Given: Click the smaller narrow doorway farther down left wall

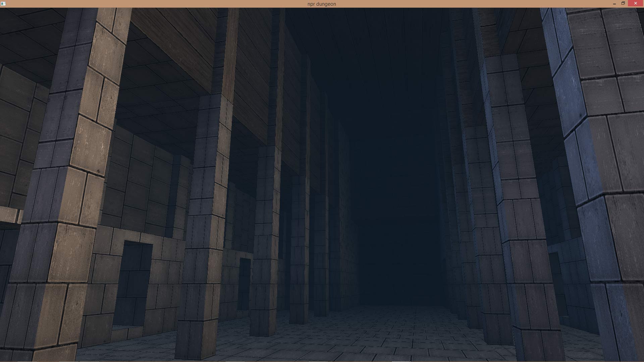Looking at the screenshot, I should (x=245, y=283).
